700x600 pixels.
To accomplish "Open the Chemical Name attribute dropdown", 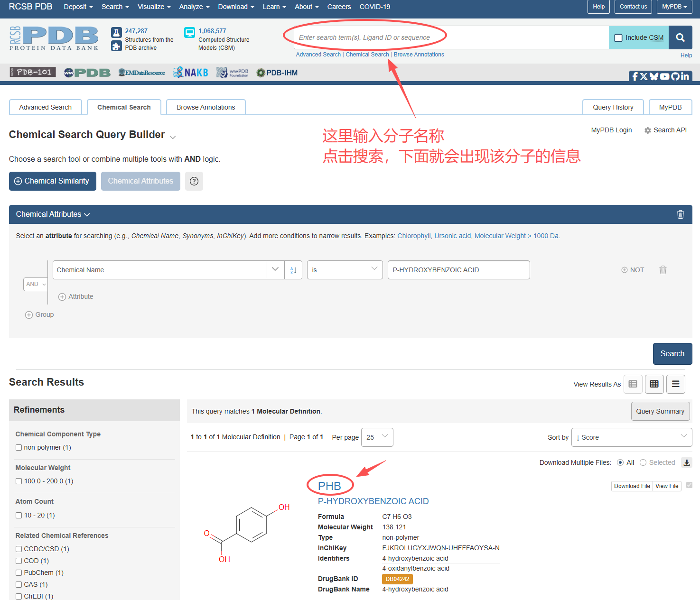I will [x=168, y=270].
